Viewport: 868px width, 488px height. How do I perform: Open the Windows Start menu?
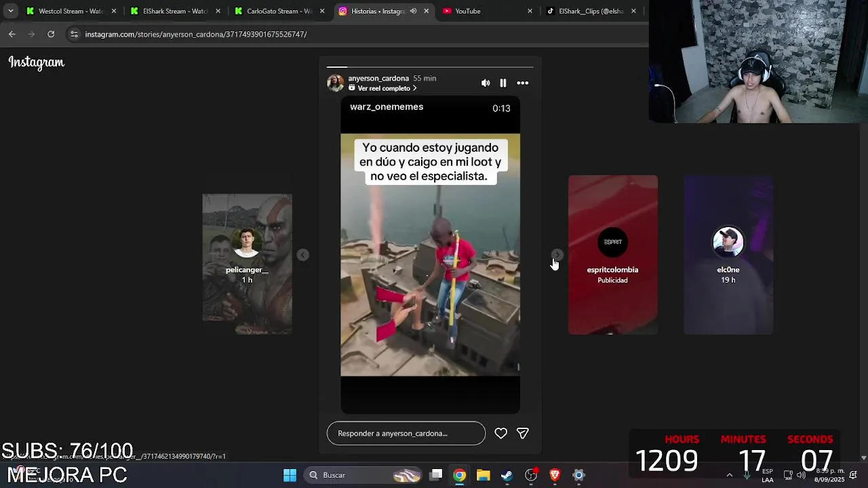pos(290,475)
